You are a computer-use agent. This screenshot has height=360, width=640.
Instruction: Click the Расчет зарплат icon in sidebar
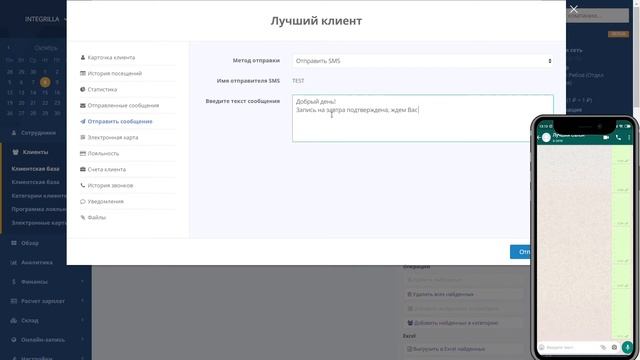point(14,301)
